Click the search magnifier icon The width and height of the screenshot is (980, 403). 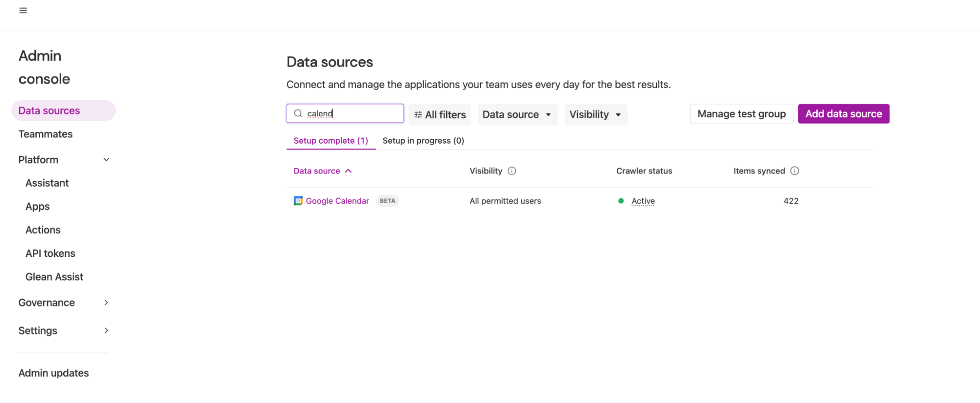(x=298, y=113)
